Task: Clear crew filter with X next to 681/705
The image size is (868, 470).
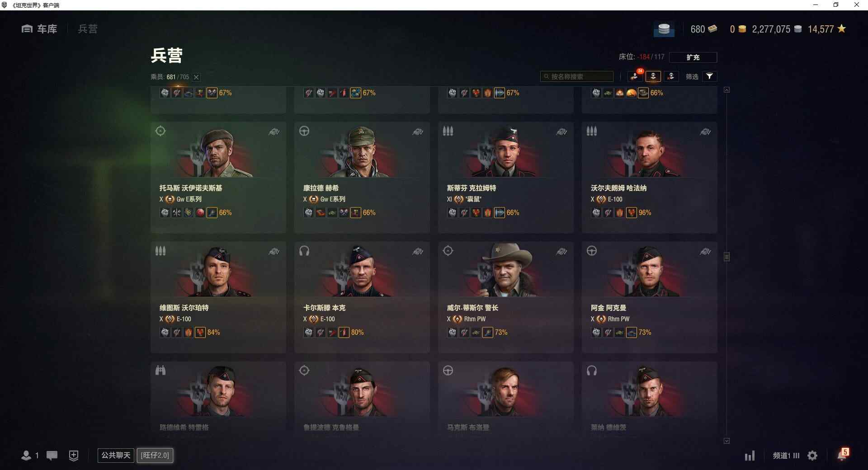Action: click(196, 77)
